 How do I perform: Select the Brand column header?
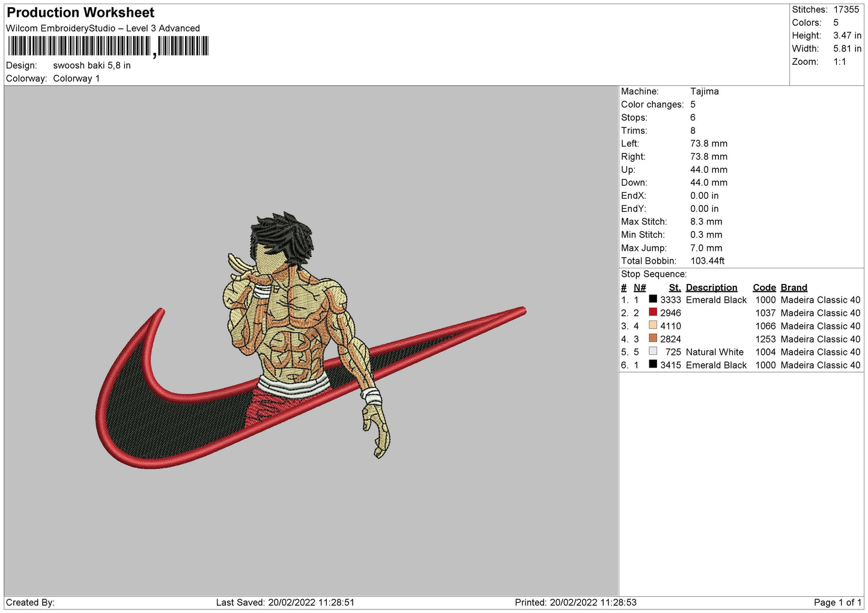[794, 288]
